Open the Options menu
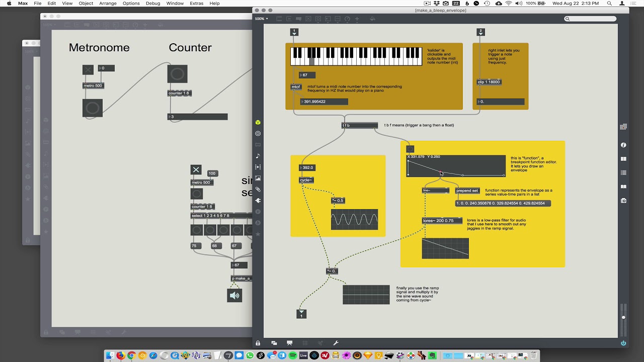The image size is (644, 362). (x=131, y=4)
